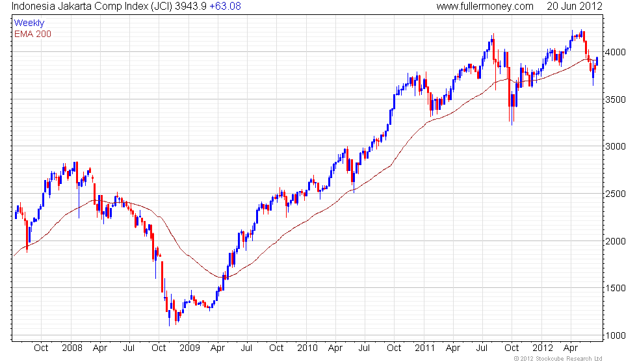This screenshot has height=364, width=637.
Task: Click the '2500' price axis label
Action: (616, 194)
